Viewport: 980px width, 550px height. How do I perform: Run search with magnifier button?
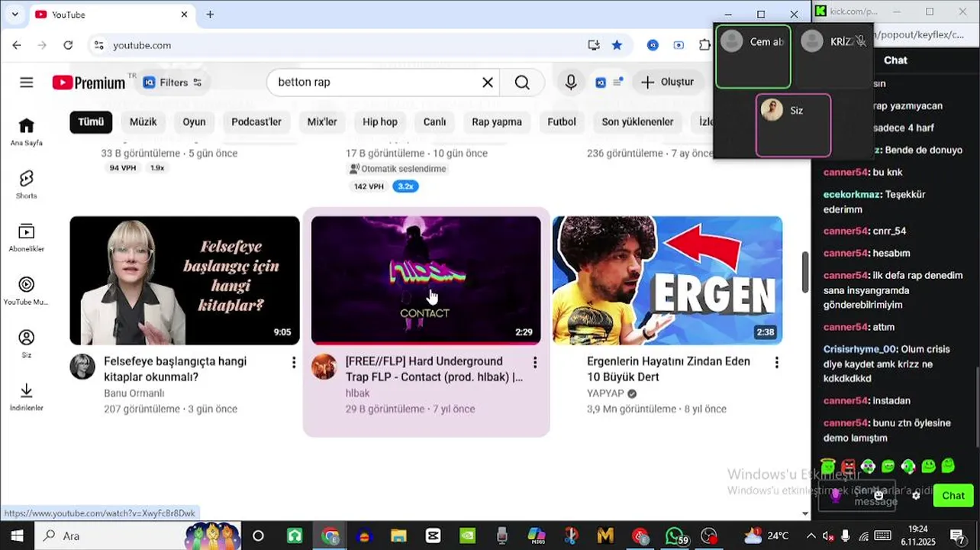(522, 82)
